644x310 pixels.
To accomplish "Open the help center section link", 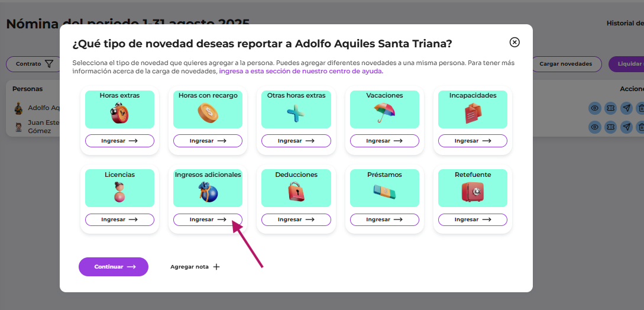I will pos(301,71).
